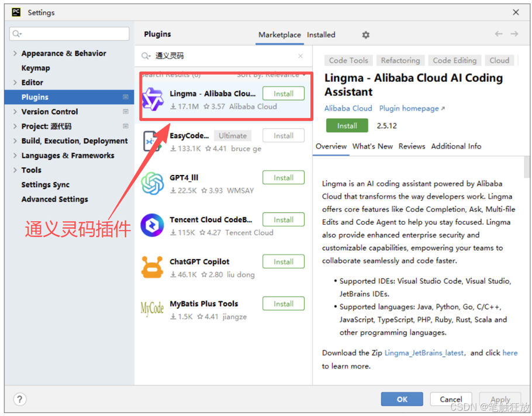Click the back navigation arrow
This screenshot has height=416, width=532.
499,34
